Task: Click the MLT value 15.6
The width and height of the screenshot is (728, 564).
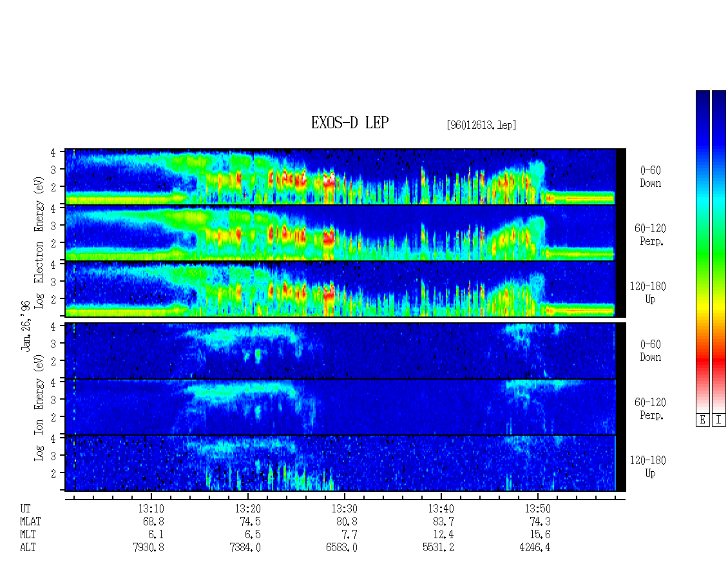Action: (540, 535)
